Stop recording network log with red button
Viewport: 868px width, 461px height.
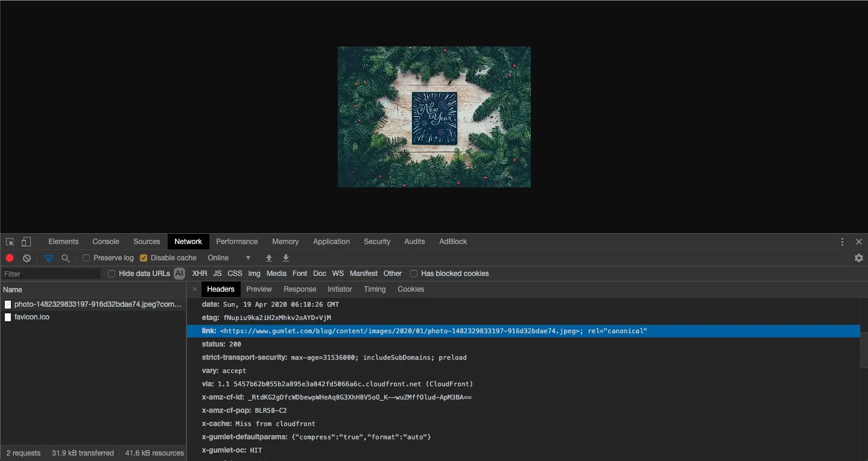(x=10, y=258)
